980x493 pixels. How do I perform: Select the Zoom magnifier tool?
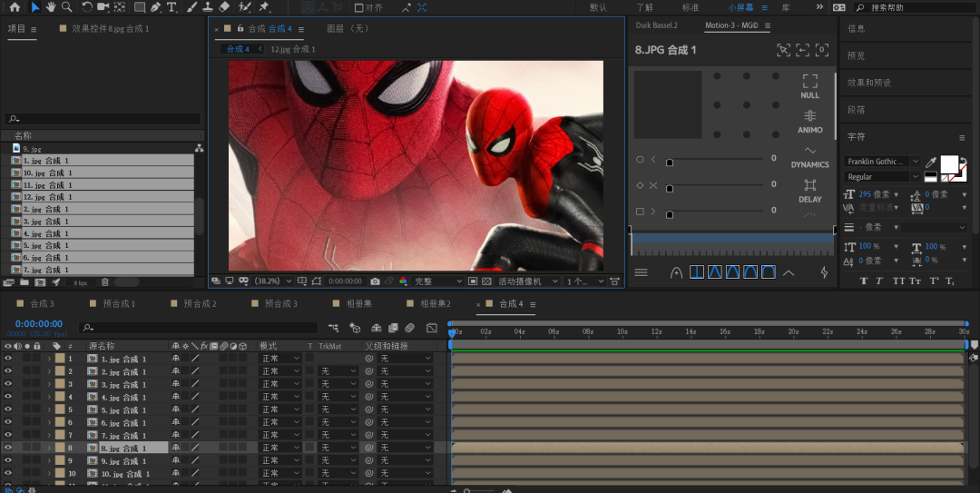click(66, 7)
